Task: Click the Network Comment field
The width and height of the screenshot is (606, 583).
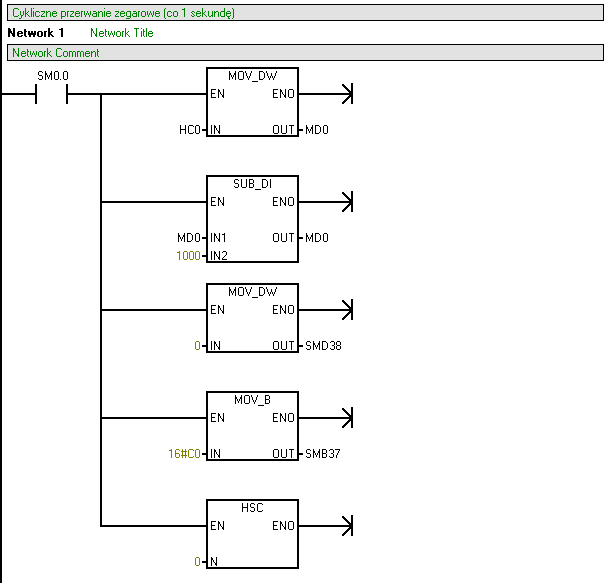Action: click(x=56, y=53)
